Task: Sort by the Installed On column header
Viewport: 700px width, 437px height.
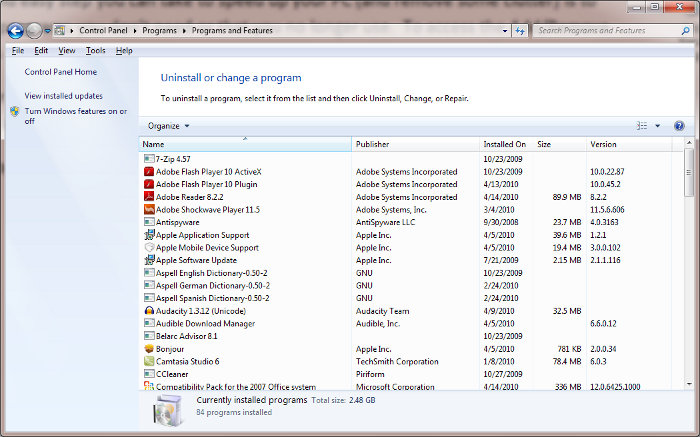Action: pyautogui.click(x=506, y=144)
